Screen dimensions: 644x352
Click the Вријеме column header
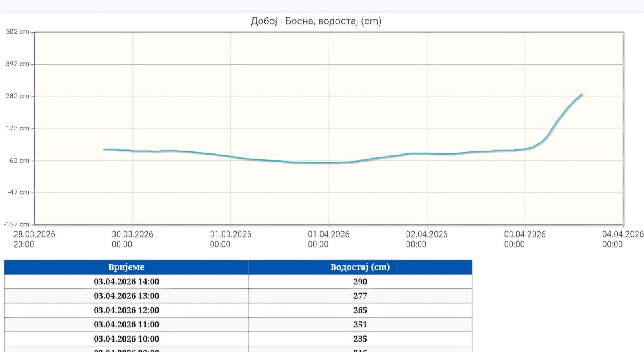[126, 267]
